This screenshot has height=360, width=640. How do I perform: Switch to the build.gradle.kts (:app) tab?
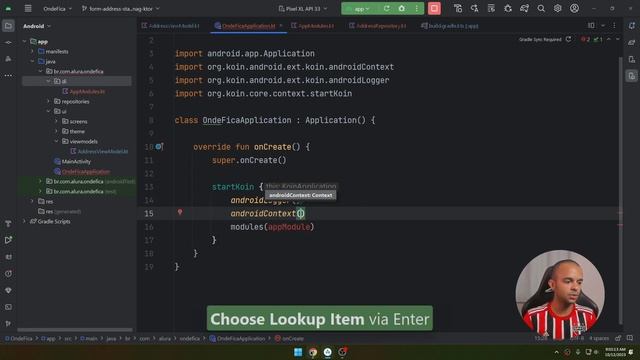click(449, 26)
